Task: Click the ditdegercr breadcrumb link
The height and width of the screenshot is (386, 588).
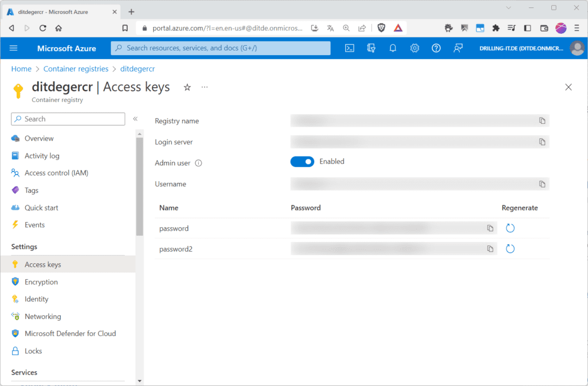Action: point(137,69)
